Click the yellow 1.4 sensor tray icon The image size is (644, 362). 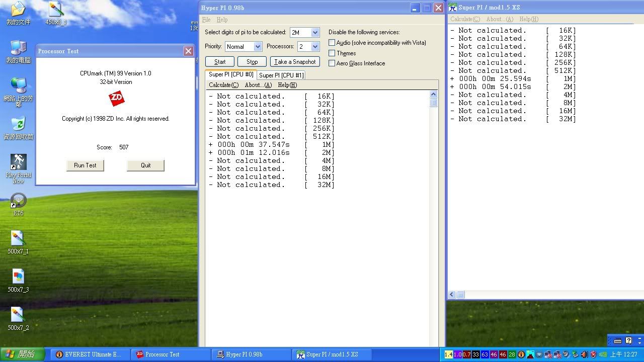pos(449,354)
